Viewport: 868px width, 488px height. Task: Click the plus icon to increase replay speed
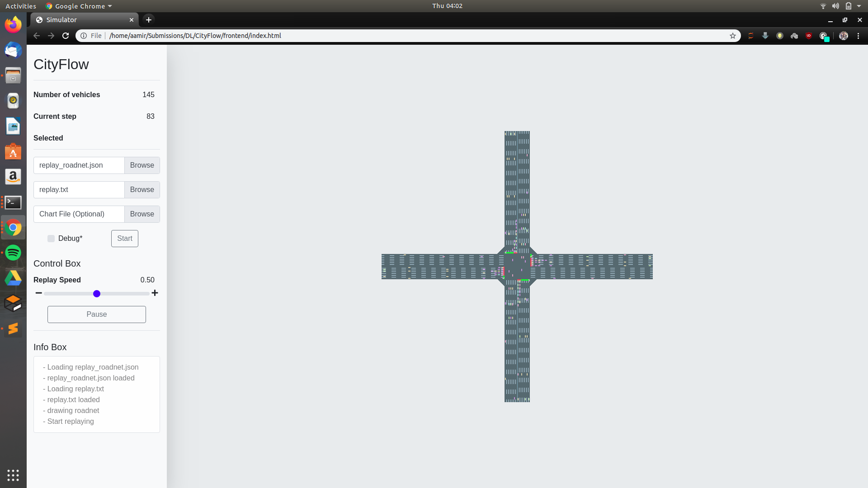[155, 293]
